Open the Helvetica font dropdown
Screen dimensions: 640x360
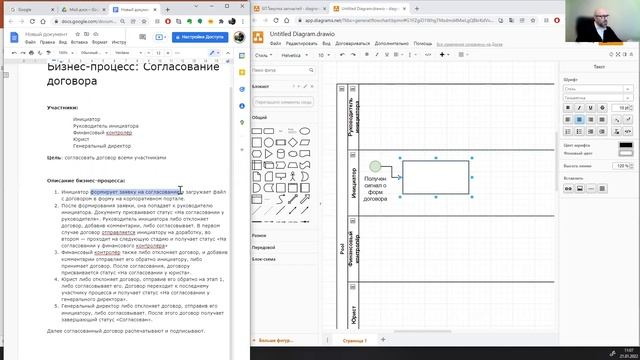[295, 55]
